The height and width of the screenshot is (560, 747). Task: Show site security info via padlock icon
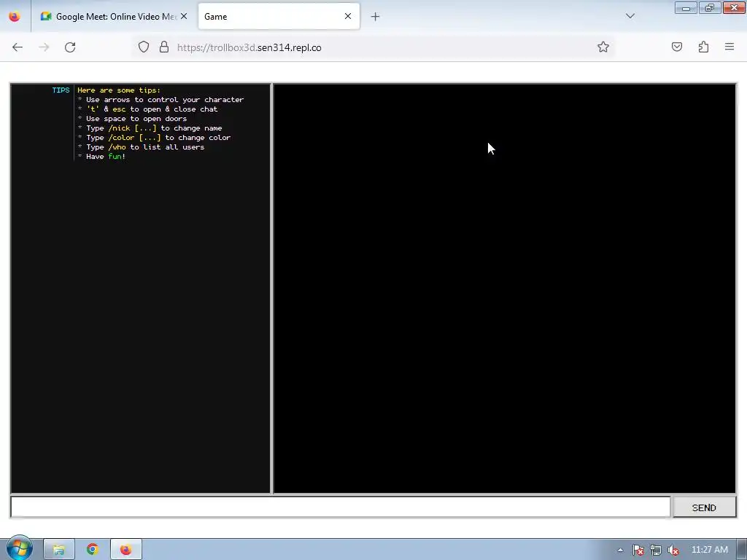[164, 47]
